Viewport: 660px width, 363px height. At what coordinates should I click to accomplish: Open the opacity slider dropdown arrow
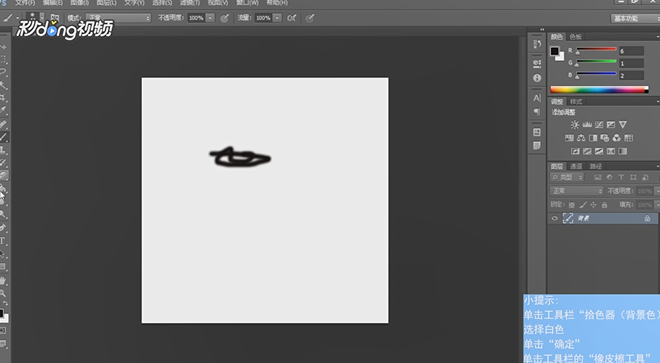(x=210, y=18)
